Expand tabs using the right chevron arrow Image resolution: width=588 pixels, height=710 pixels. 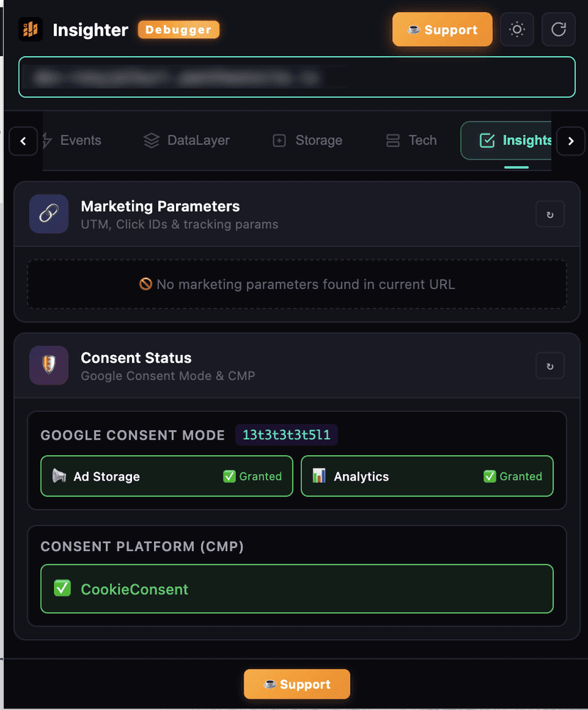coord(570,141)
